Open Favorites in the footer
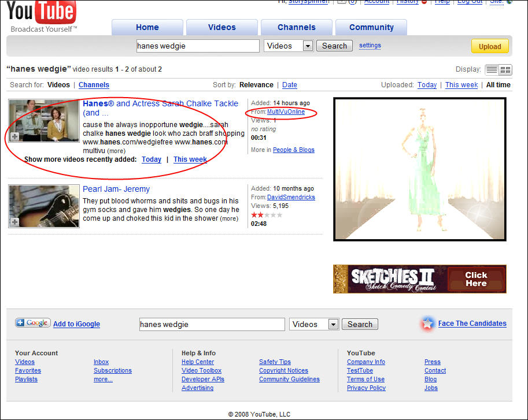Viewport: 528px width, 420px height. 28,370
